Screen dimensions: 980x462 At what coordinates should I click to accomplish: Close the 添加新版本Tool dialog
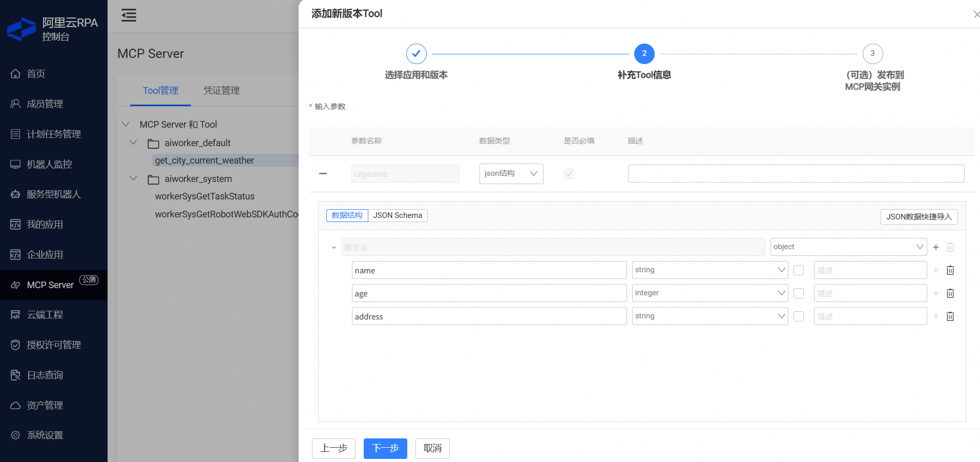pos(976,14)
